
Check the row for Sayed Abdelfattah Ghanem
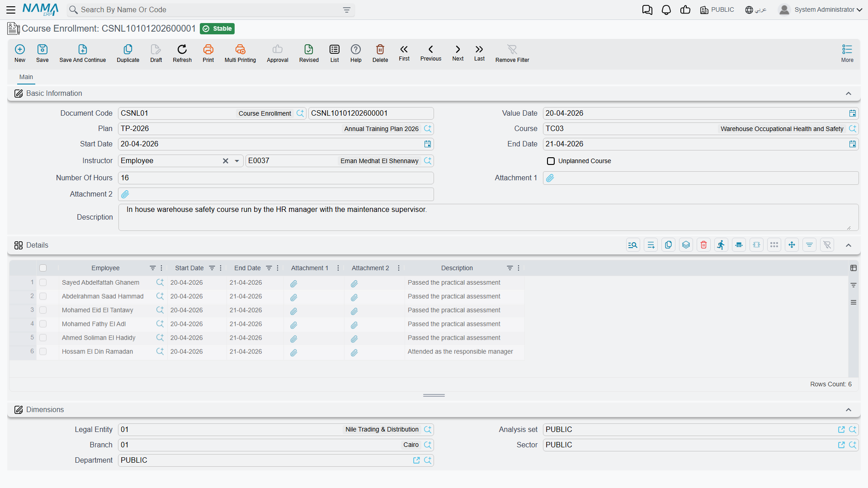click(x=43, y=282)
